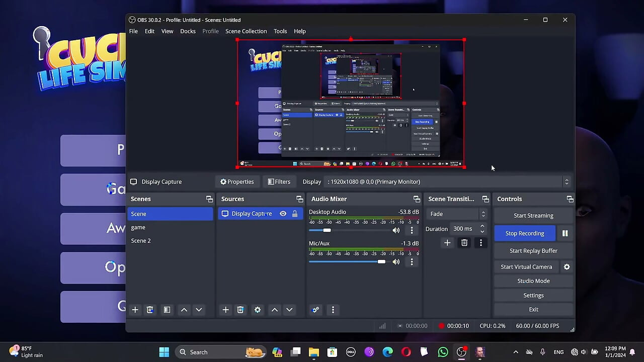Open Mic/Aux three-dot options menu

pyautogui.click(x=412, y=262)
